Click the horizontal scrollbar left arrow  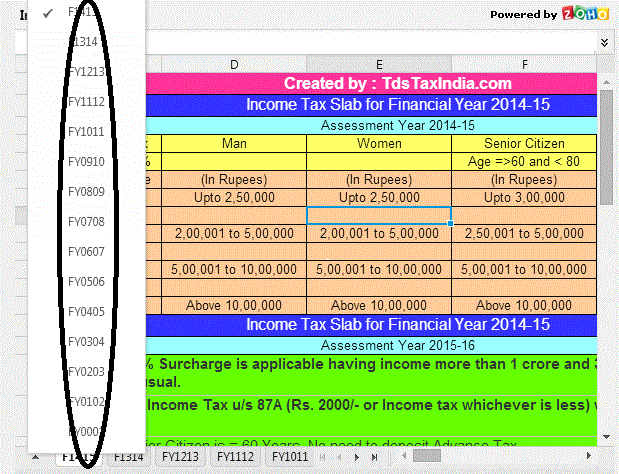tap(404, 456)
